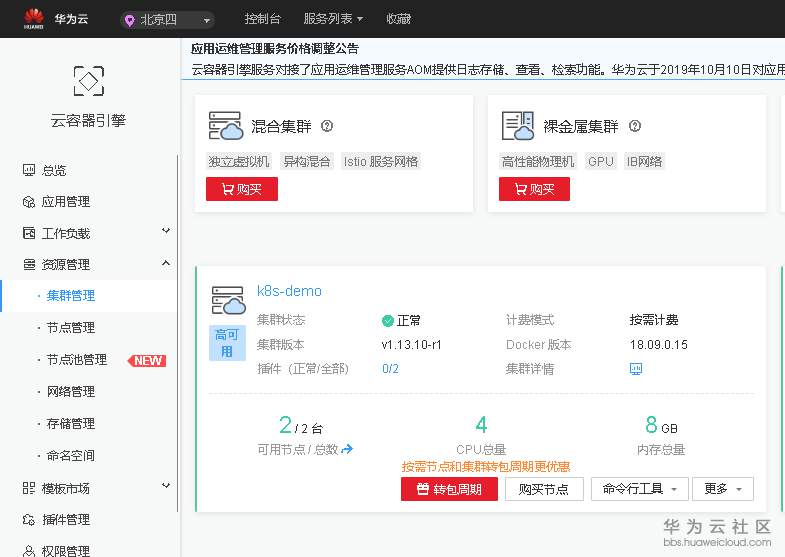Expand the 模板市场 sidebar section

(x=166, y=485)
